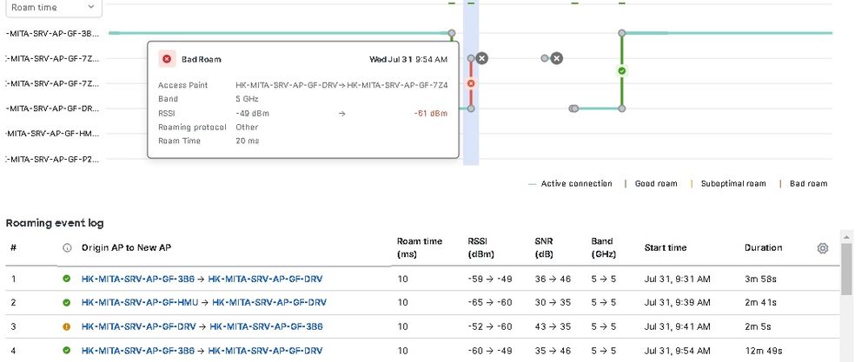Image resolution: width=868 pixels, height=362 pixels.
Task: Toggle Good roam legend item
Action: click(656, 184)
